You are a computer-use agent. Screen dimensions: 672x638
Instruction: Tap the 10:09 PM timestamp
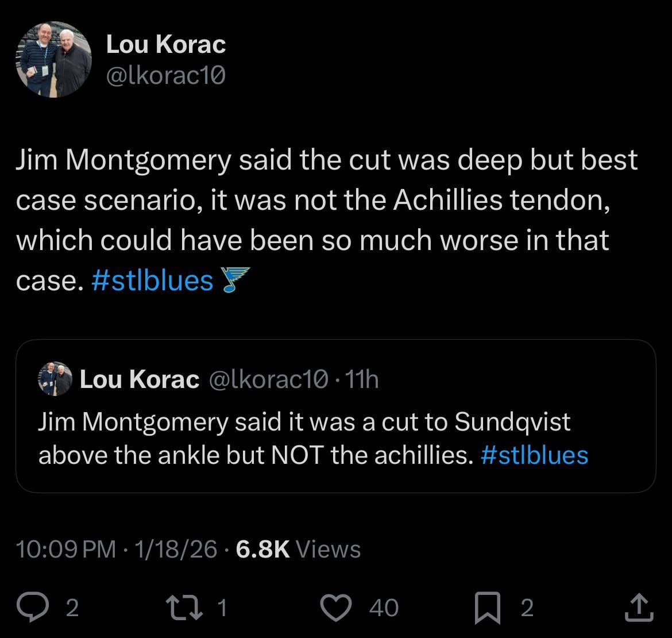66,549
